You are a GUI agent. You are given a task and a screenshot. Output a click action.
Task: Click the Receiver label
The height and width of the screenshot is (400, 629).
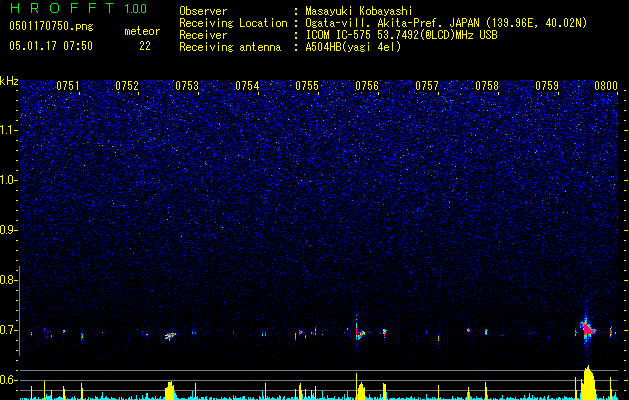(203, 35)
